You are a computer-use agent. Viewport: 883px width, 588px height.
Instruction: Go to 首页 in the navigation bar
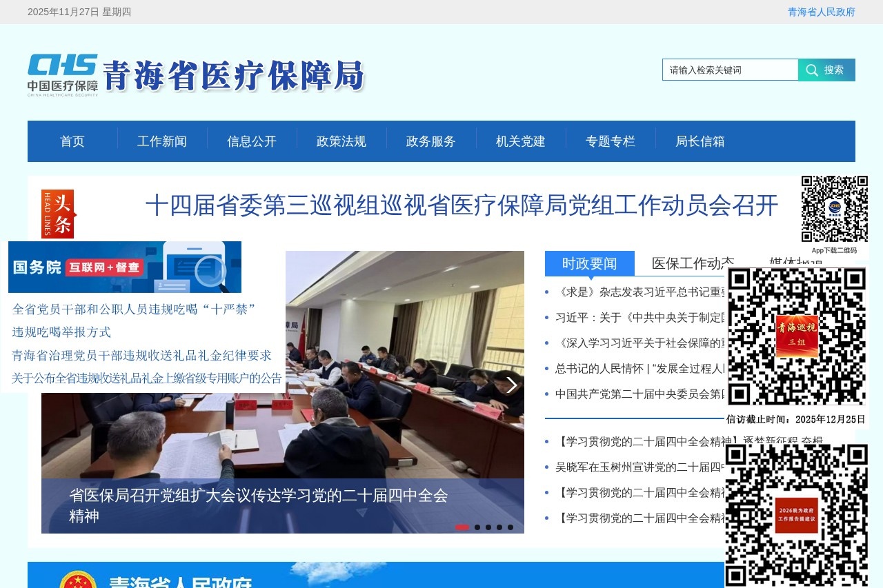click(x=72, y=141)
